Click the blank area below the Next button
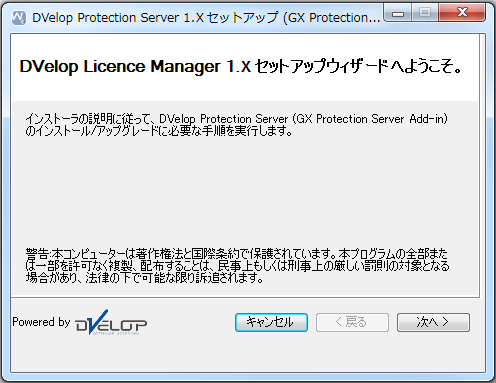The image size is (496, 383). 433,352
